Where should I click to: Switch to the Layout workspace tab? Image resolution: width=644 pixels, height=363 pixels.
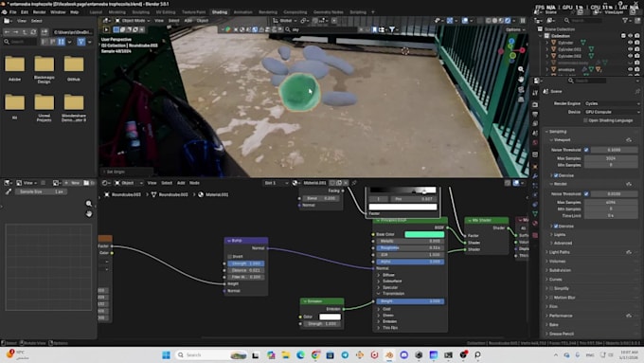point(96,12)
